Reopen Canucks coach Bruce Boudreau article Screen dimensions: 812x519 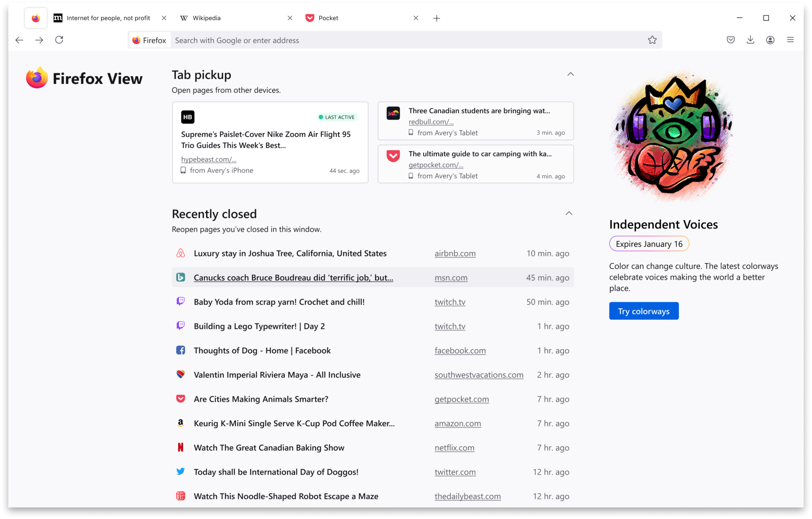pyautogui.click(x=293, y=278)
